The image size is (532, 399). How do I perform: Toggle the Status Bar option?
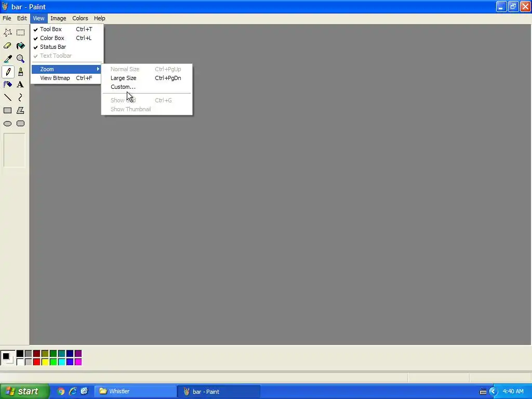(x=66, y=47)
